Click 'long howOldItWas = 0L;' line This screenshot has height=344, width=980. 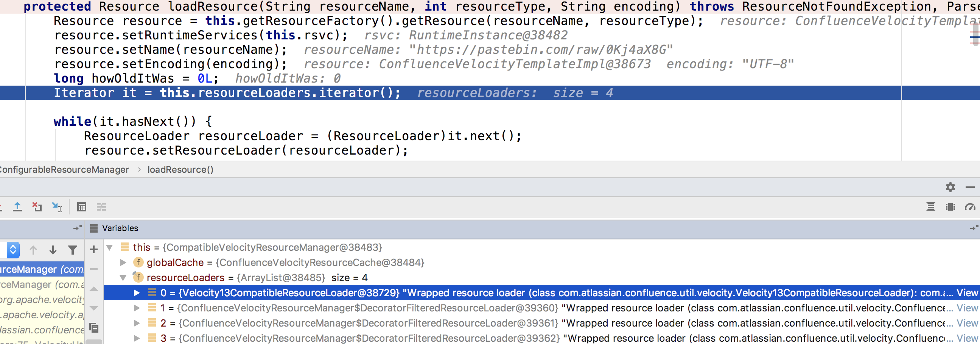point(136,78)
